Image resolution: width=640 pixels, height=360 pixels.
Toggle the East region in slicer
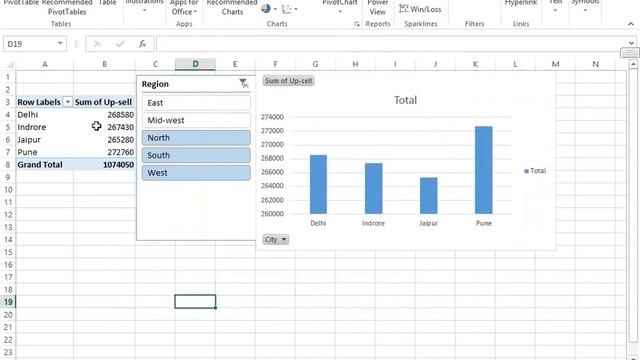(x=196, y=103)
